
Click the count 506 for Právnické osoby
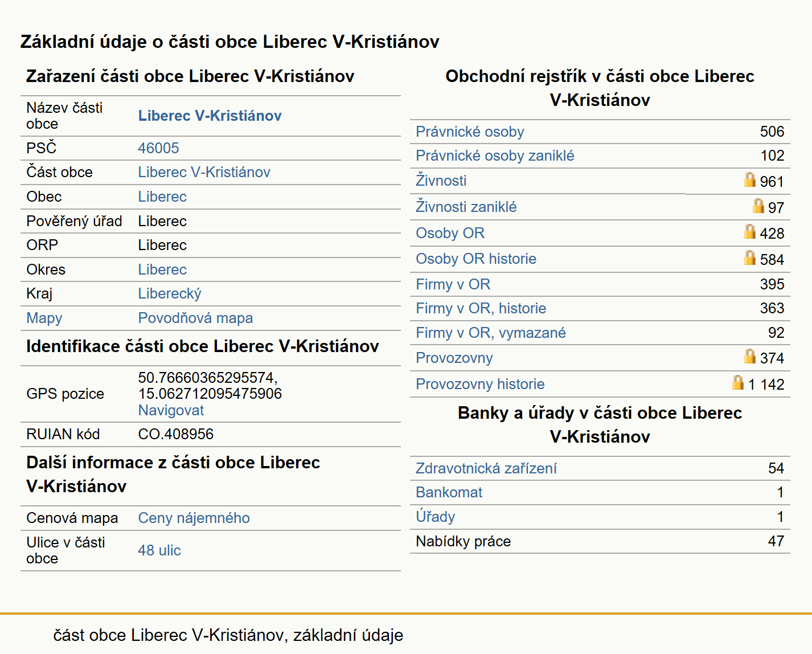click(x=772, y=132)
